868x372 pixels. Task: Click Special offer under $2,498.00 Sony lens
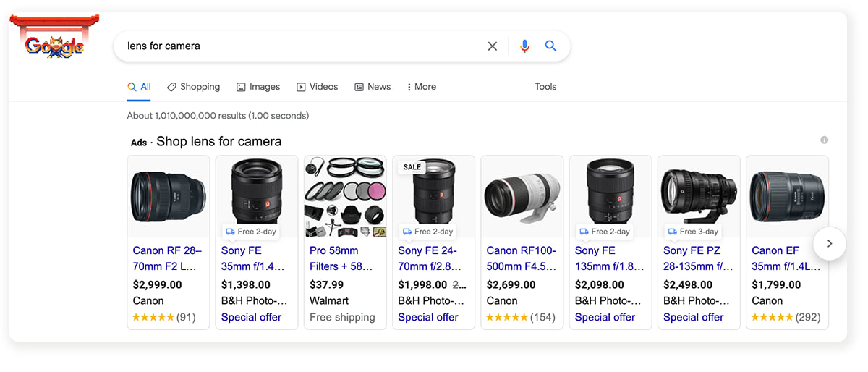point(693,317)
